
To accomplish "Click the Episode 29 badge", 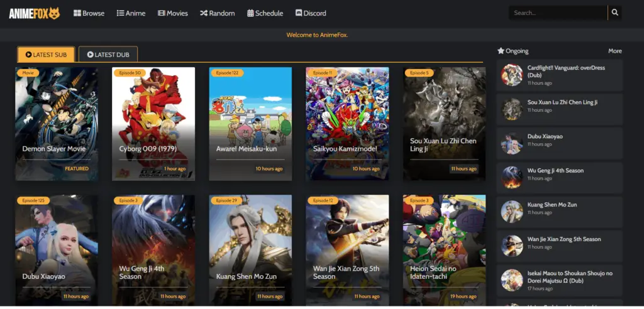I will pos(226,201).
